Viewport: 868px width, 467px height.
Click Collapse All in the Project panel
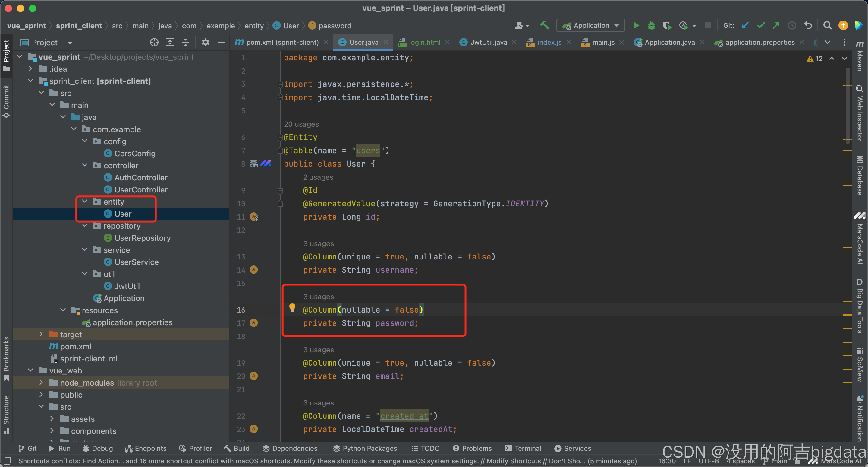coord(186,43)
